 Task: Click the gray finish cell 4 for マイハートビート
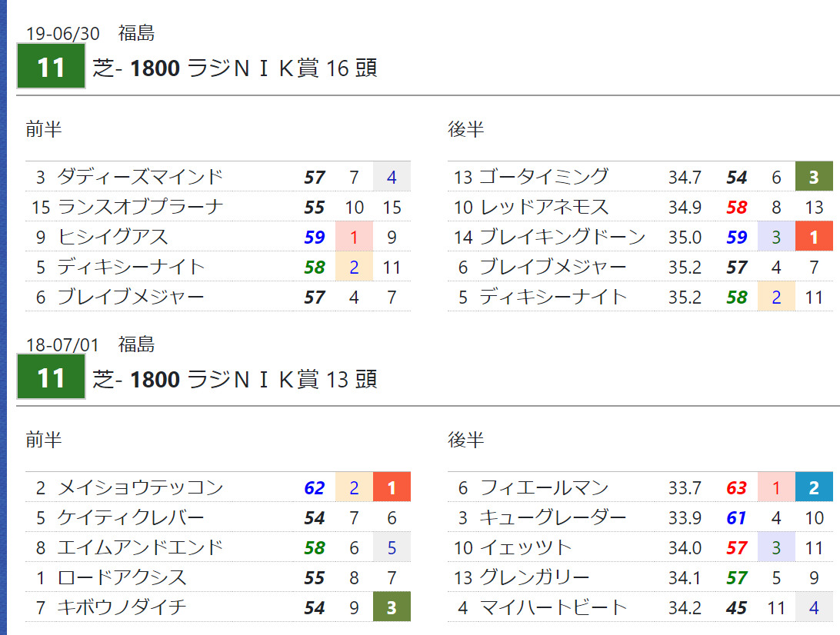(814, 607)
